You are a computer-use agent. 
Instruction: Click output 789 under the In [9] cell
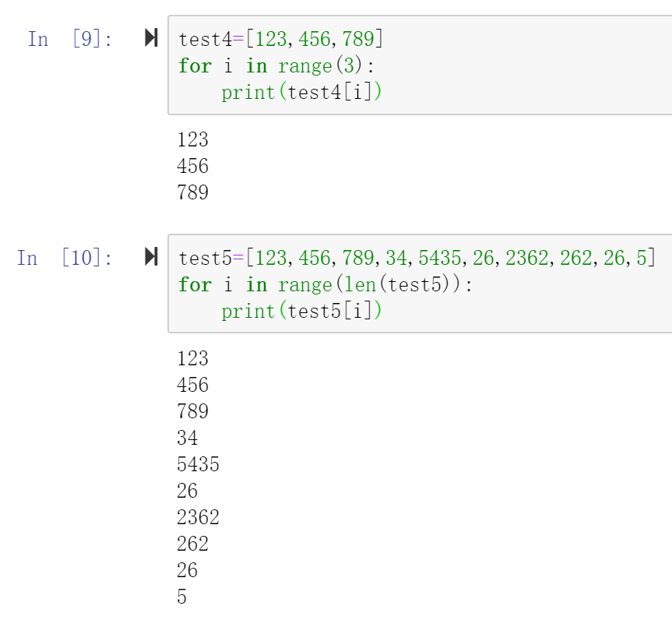[192, 192]
